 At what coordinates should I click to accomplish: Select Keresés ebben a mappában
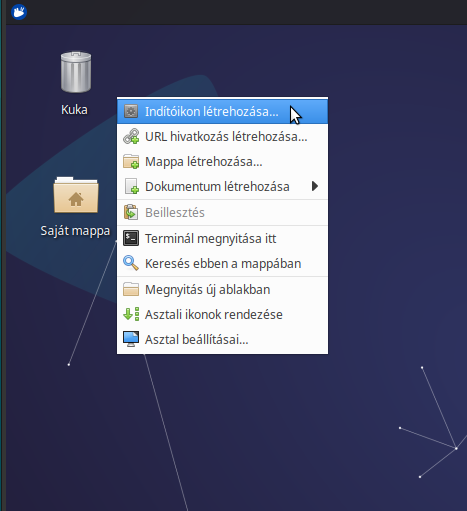[x=222, y=263]
